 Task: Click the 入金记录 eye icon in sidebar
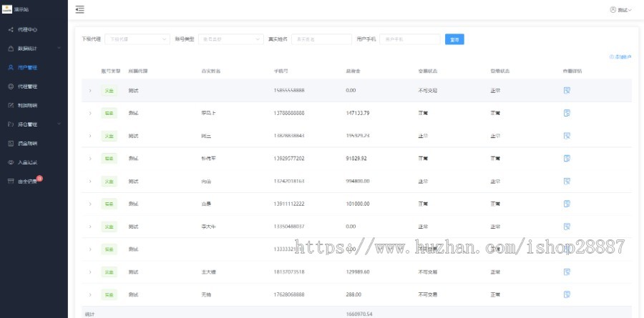click(x=11, y=162)
